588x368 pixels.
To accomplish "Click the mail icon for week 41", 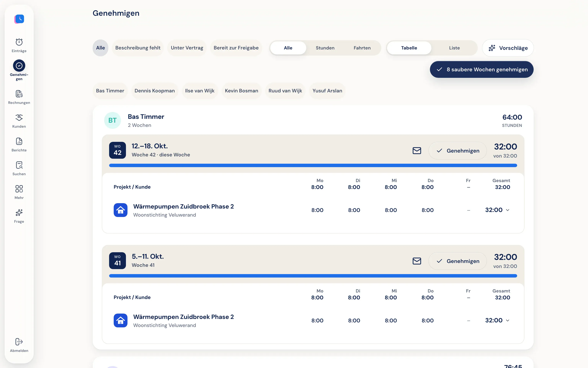I will [x=417, y=261].
